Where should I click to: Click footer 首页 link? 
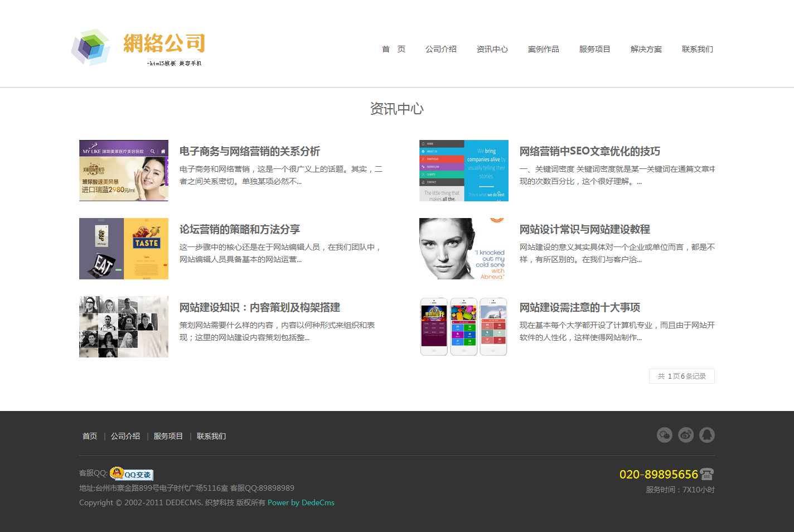click(x=90, y=436)
